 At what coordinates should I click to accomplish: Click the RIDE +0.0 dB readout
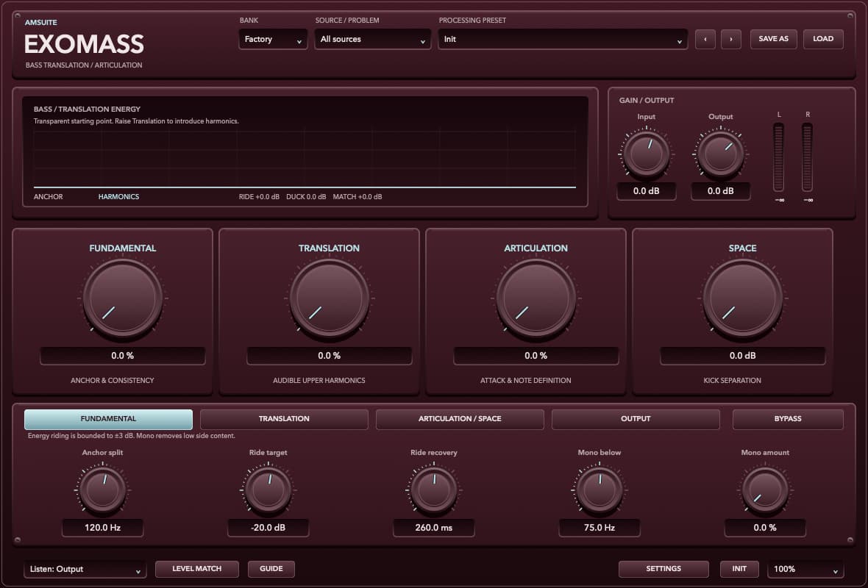pyautogui.click(x=259, y=197)
